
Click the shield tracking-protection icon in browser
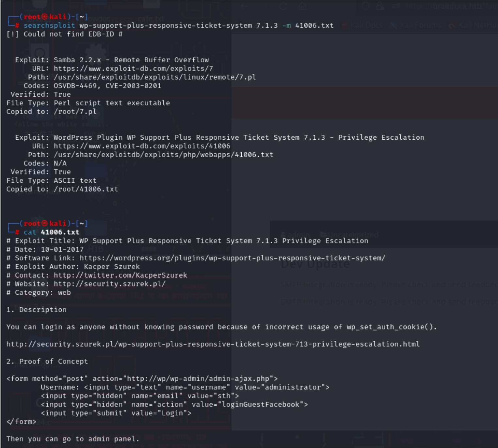(x=366, y=6)
